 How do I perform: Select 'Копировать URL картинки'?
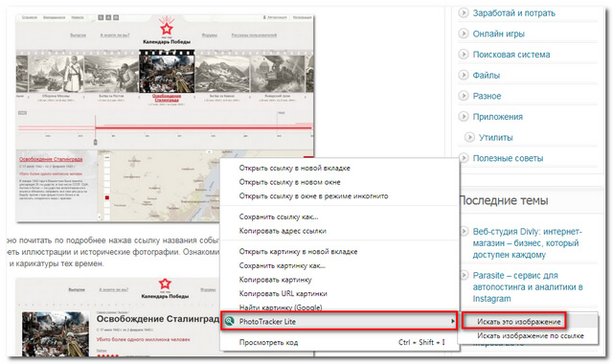click(284, 294)
